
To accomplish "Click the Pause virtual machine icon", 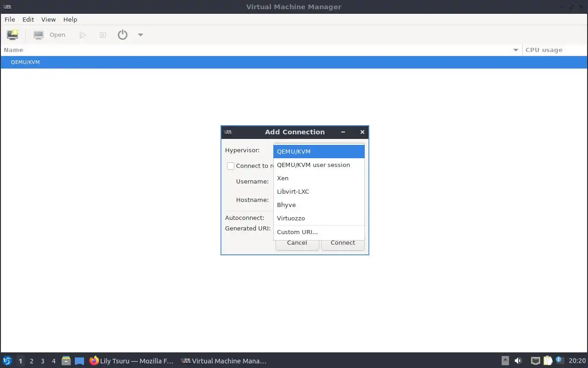I will (x=103, y=35).
